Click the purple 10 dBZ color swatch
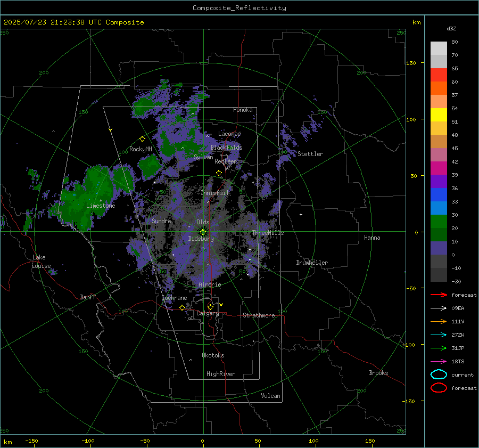 439,248
